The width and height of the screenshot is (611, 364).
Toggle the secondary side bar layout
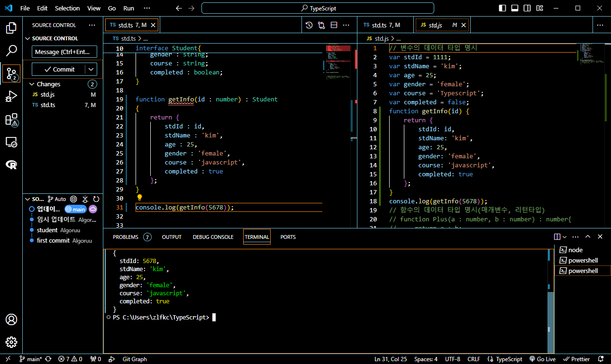coord(527,8)
